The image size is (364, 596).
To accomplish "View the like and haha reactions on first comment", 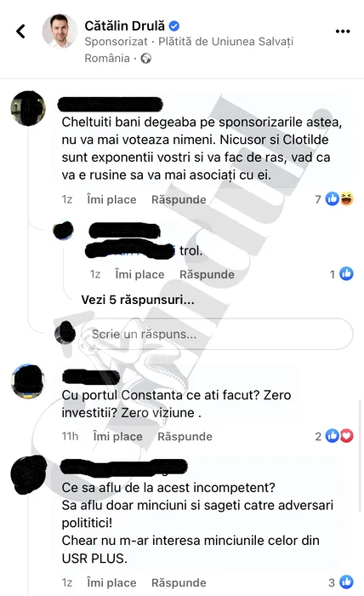I will click(334, 198).
